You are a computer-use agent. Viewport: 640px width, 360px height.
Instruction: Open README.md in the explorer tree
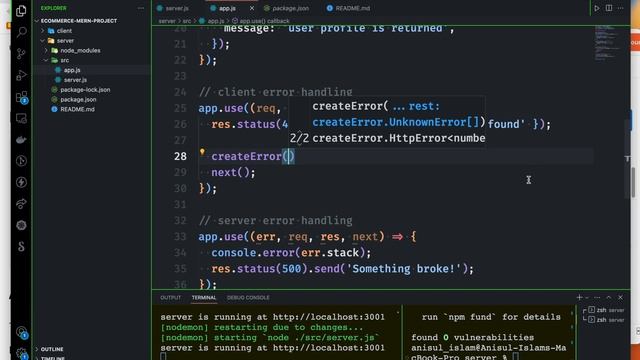(77, 109)
